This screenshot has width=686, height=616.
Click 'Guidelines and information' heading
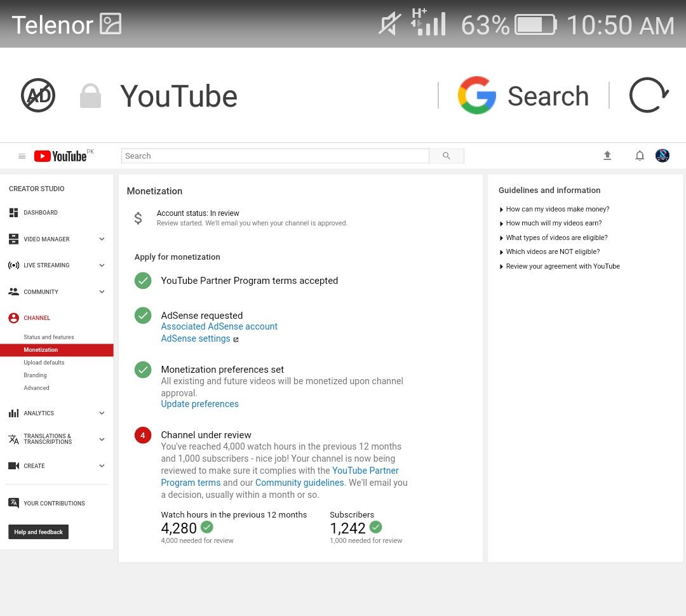pos(549,191)
